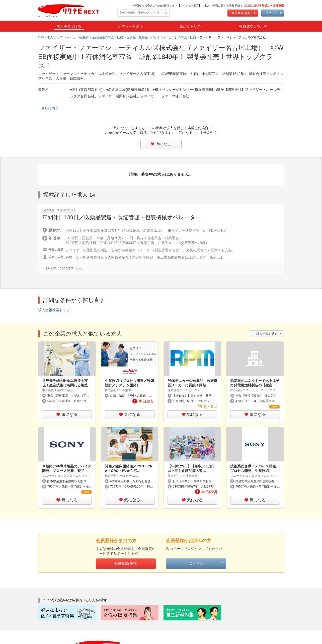Screen dimensions: 322x644
Task: Open the 生産技術（プロセス開発 job title
Action: 129,383
